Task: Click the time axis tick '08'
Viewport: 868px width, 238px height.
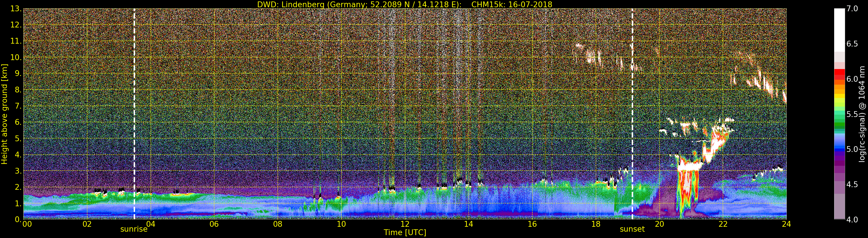Action: click(278, 224)
